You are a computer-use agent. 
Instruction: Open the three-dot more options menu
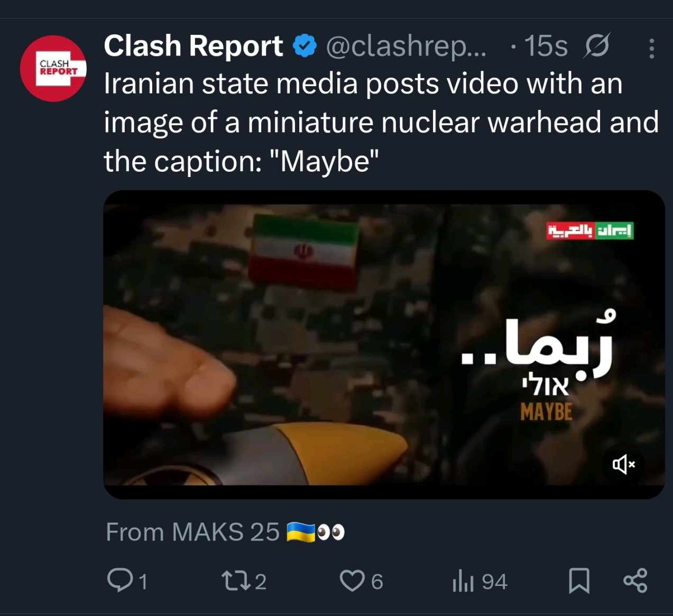pyautogui.click(x=651, y=49)
